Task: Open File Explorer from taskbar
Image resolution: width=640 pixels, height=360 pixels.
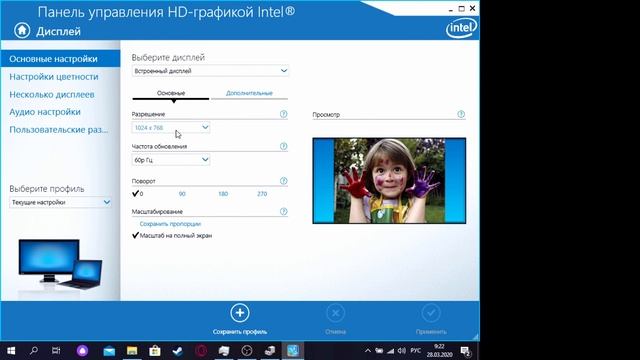Action: pyautogui.click(x=132, y=351)
